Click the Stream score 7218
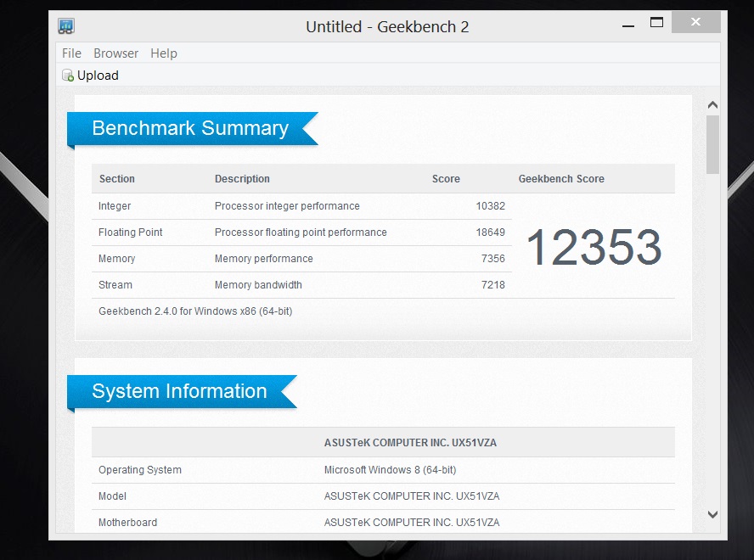 click(492, 285)
